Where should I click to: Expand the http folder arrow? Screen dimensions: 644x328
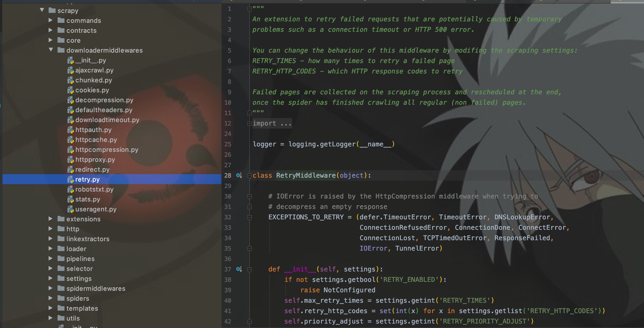coord(51,229)
